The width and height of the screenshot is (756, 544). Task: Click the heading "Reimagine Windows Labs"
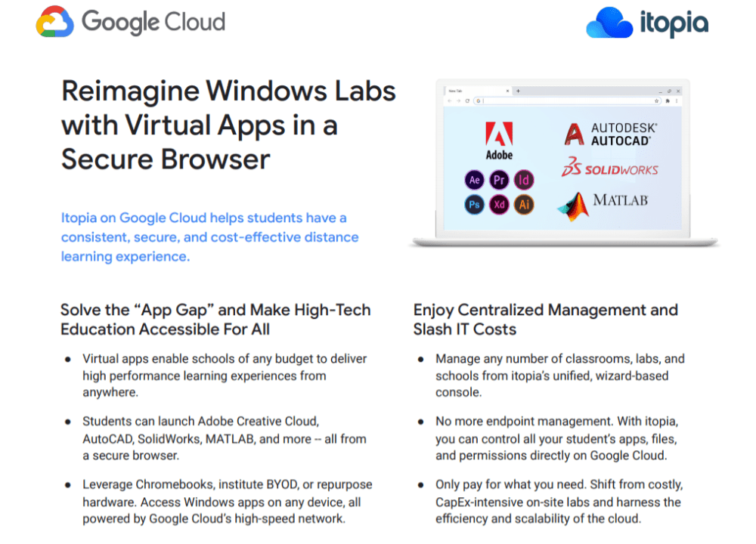pyautogui.click(x=228, y=91)
